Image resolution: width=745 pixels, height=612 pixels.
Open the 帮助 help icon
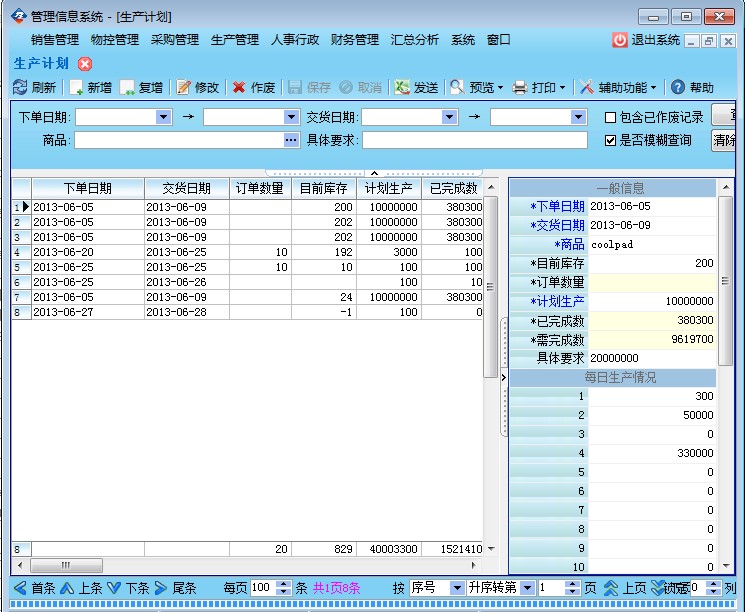pyautogui.click(x=678, y=87)
